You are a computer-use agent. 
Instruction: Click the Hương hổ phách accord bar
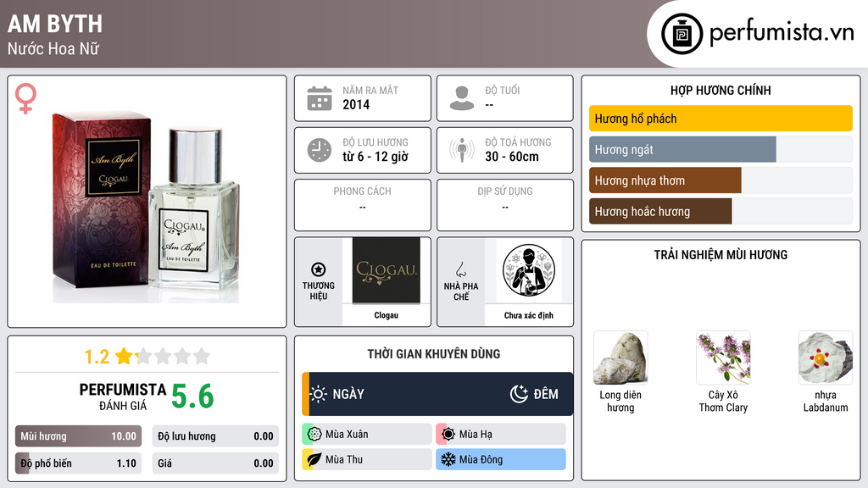point(721,119)
